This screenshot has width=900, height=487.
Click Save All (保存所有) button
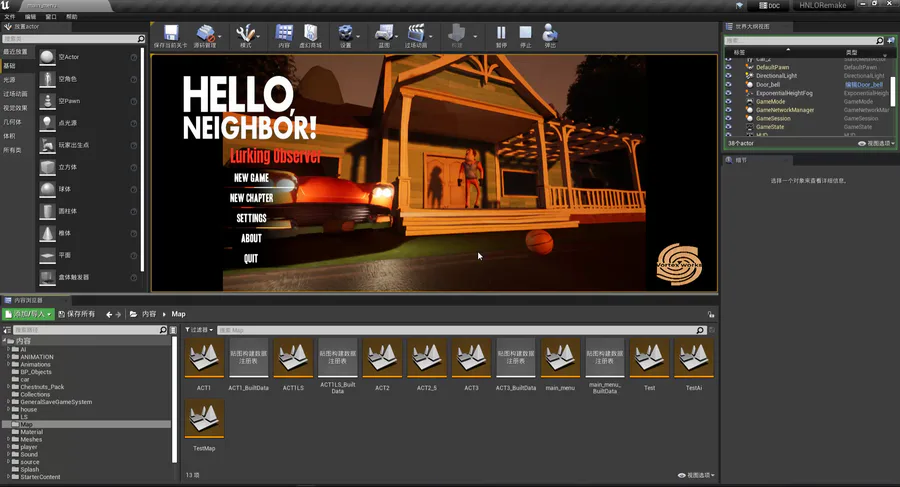(x=76, y=314)
